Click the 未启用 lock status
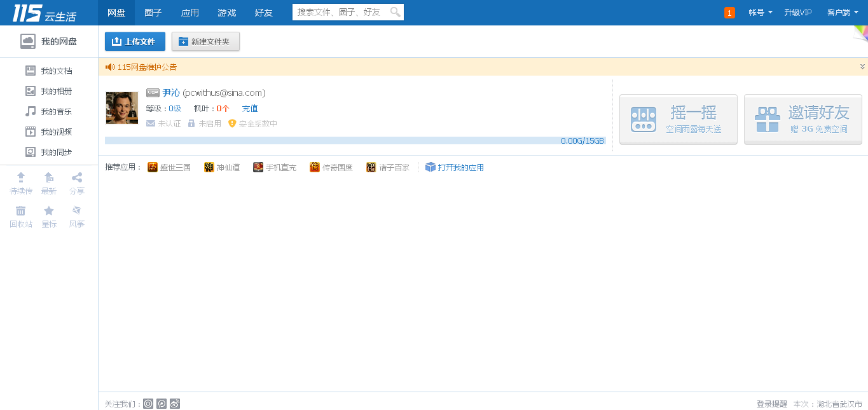This screenshot has width=868, height=410. point(204,124)
